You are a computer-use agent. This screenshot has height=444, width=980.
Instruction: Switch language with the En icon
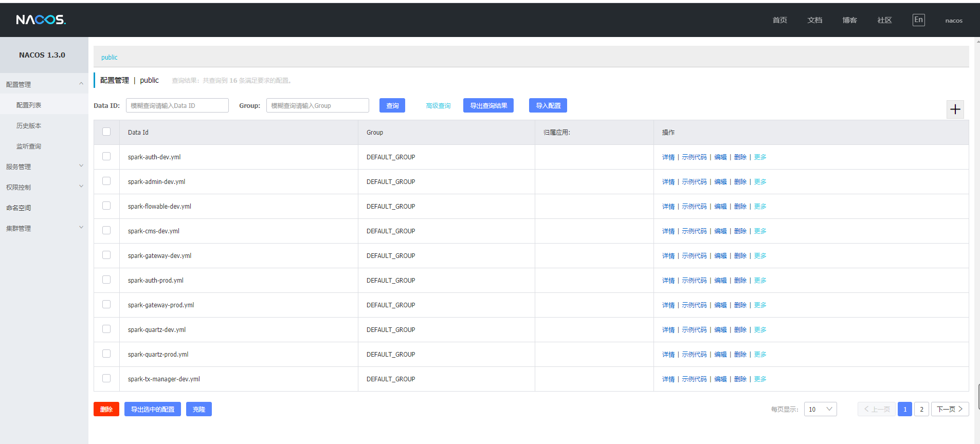[x=918, y=20]
